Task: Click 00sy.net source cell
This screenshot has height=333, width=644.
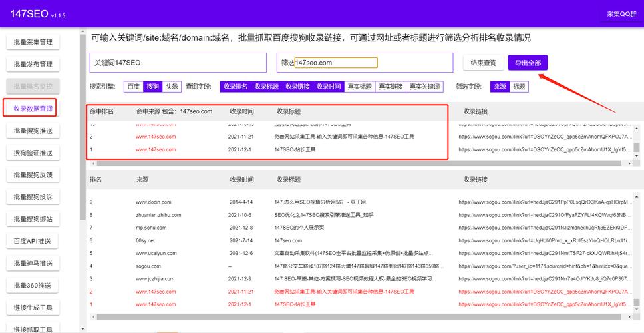Action: (146, 240)
